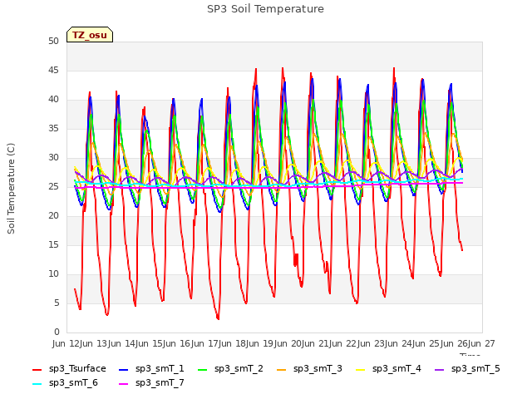Screen dimensions: 532x399
Task: Click the Jun 17 x-axis tick label
Action: (x=204, y=343)
